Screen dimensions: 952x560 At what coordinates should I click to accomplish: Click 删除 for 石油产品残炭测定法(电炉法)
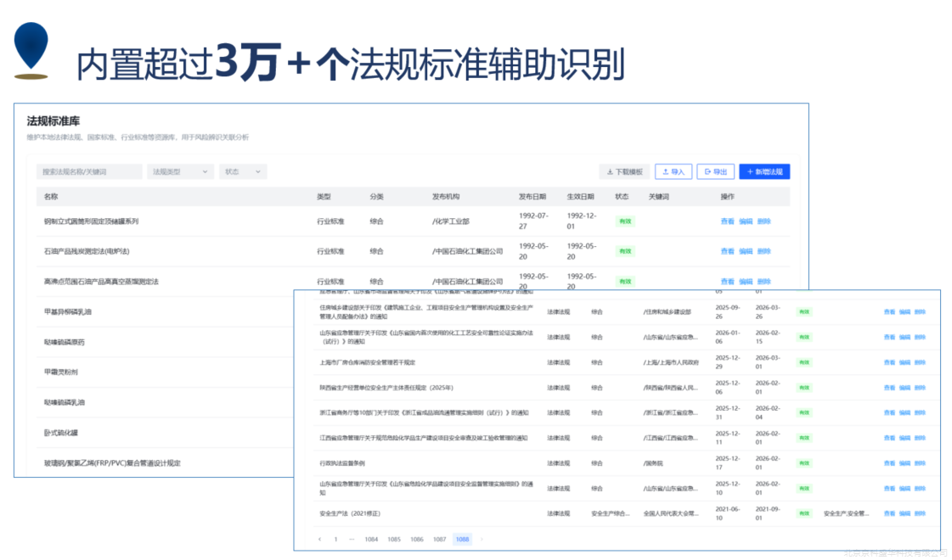(x=763, y=251)
